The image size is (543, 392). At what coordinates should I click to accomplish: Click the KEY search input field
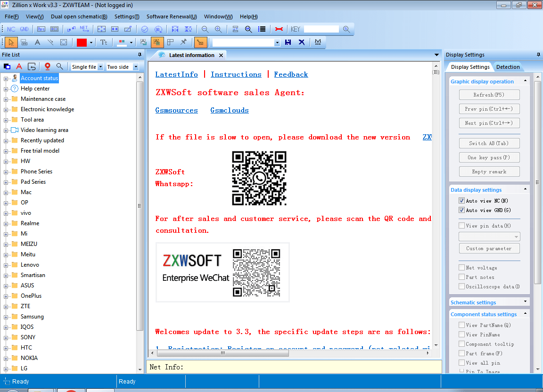coord(321,29)
